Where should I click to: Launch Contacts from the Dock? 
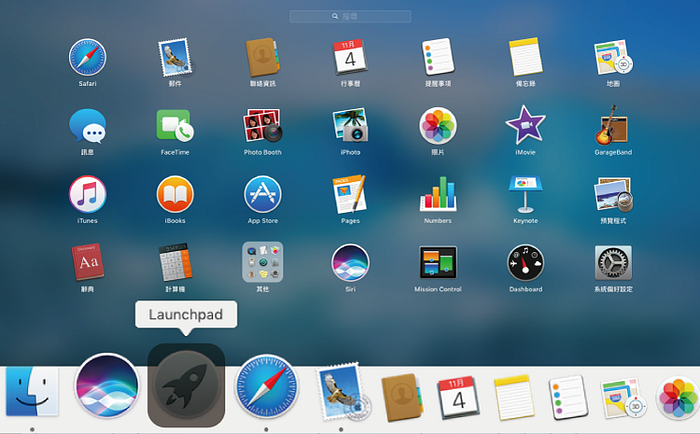[x=402, y=397]
